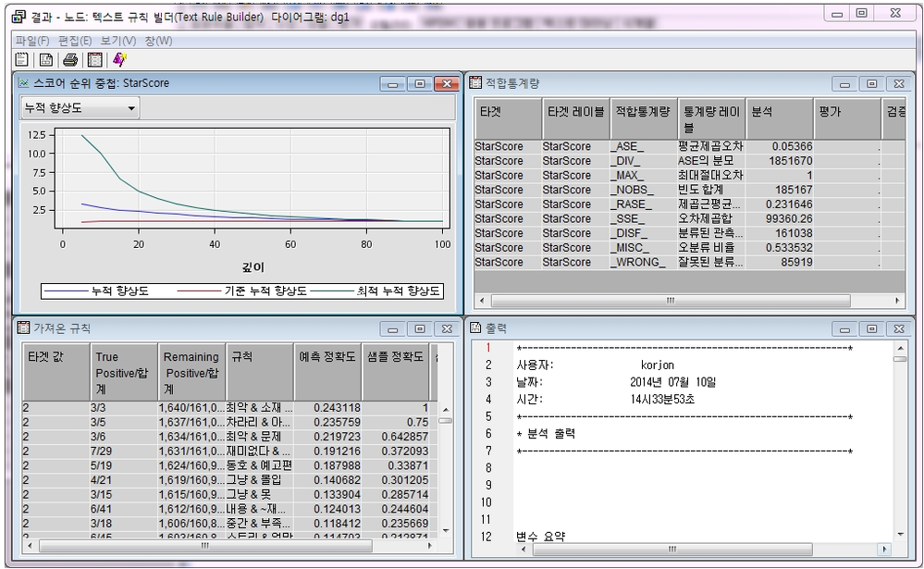Open the 편집(E) menu
The width and height of the screenshot is (924, 569).
75,41
